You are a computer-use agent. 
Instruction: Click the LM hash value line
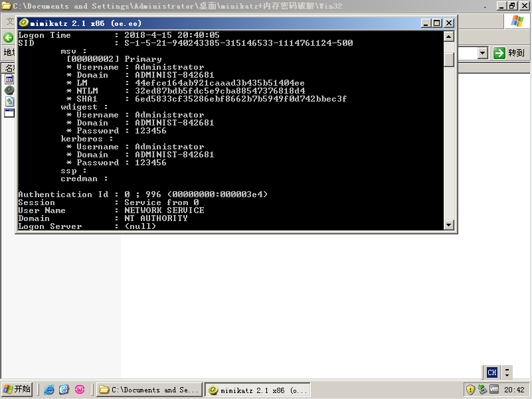pos(185,83)
